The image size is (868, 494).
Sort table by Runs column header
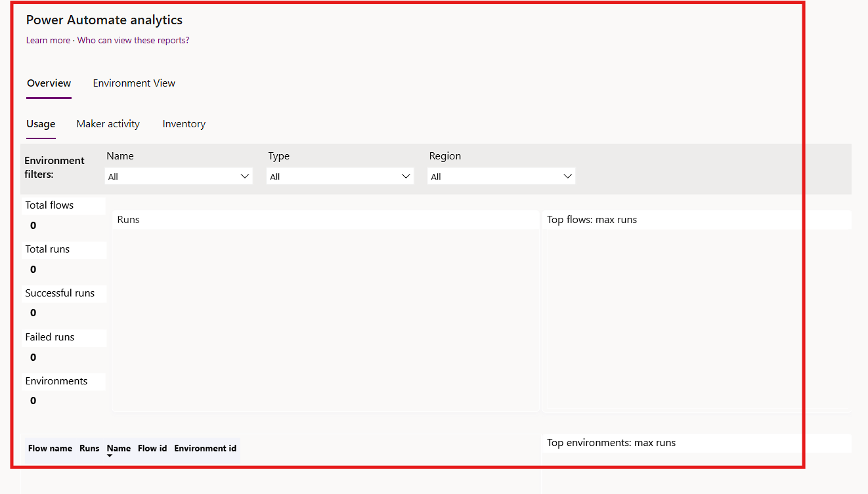(x=89, y=449)
